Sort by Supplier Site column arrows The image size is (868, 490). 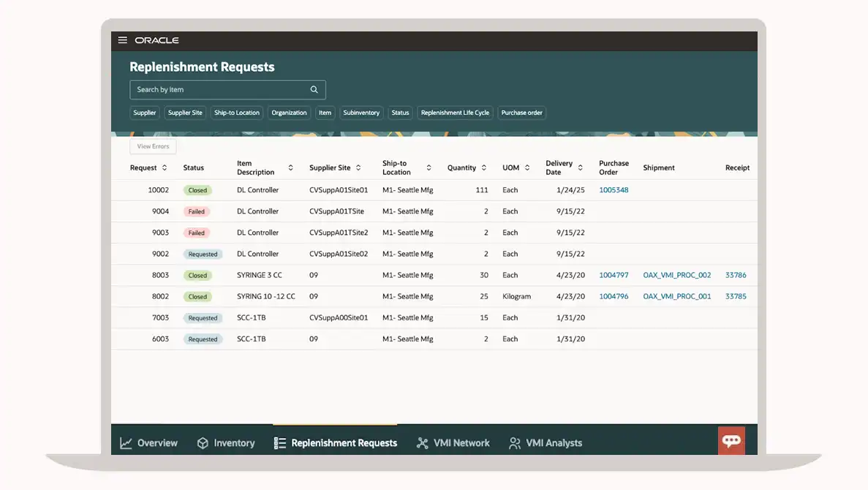coord(358,168)
